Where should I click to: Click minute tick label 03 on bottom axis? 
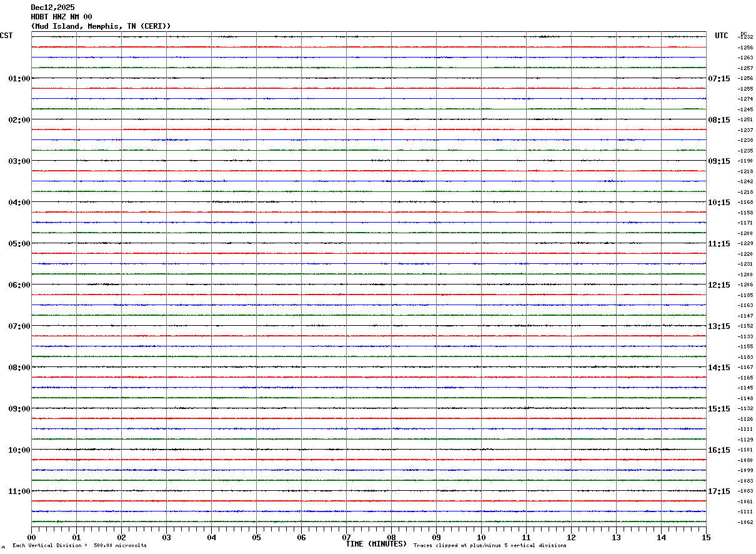tap(166, 537)
